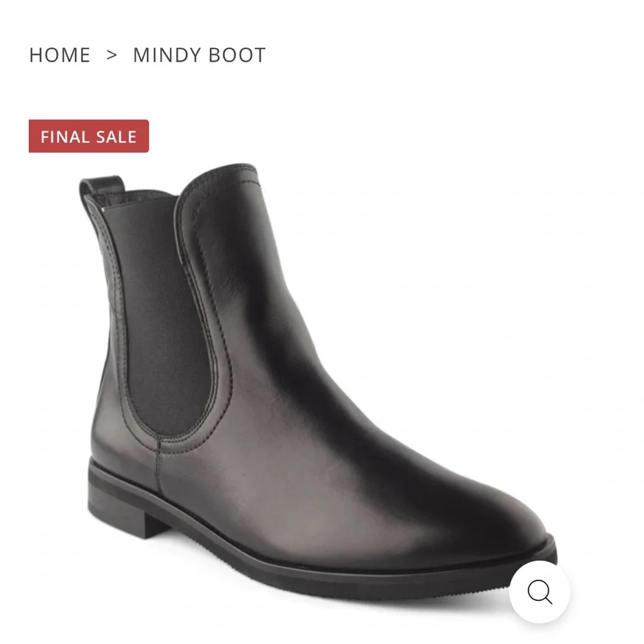Go to the HOME breadcrumb link
The image size is (644, 644).
[60, 55]
